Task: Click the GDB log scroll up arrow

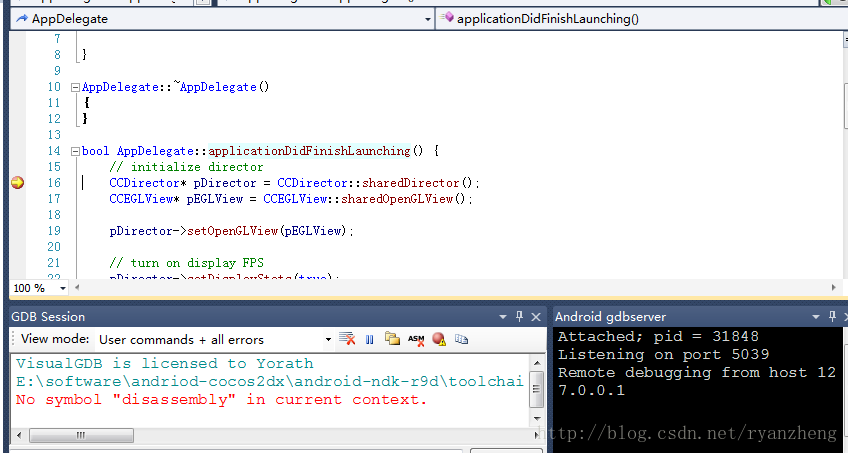Action: click(x=536, y=362)
